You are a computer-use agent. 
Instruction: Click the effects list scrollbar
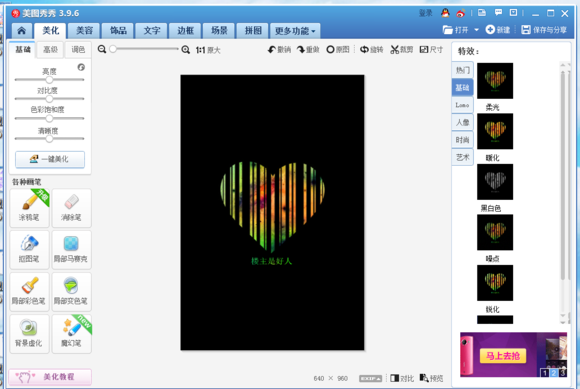[563, 176]
